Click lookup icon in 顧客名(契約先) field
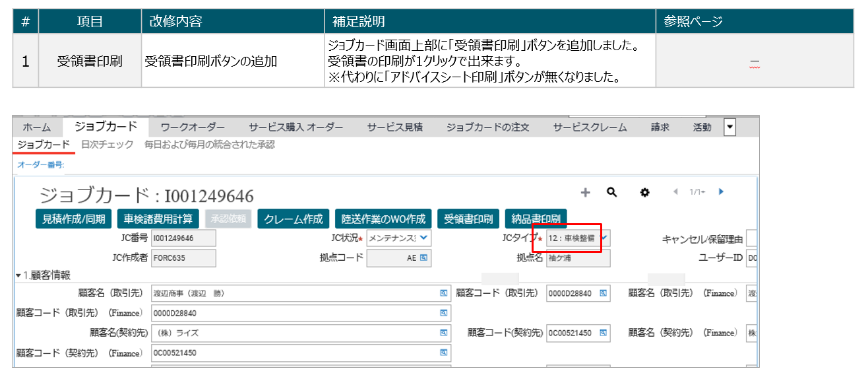Screen dimensions: 868x381 coord(444,333)
